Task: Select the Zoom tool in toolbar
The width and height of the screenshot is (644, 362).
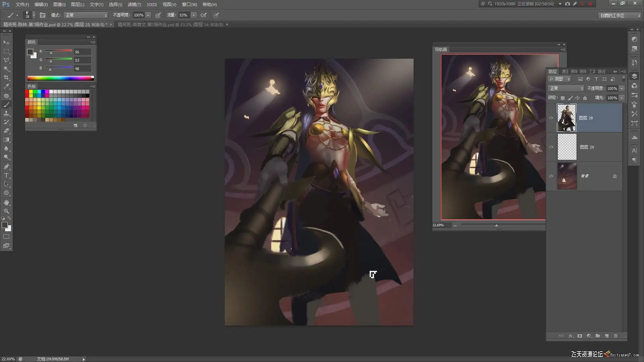Action: (x=6, y=211)
